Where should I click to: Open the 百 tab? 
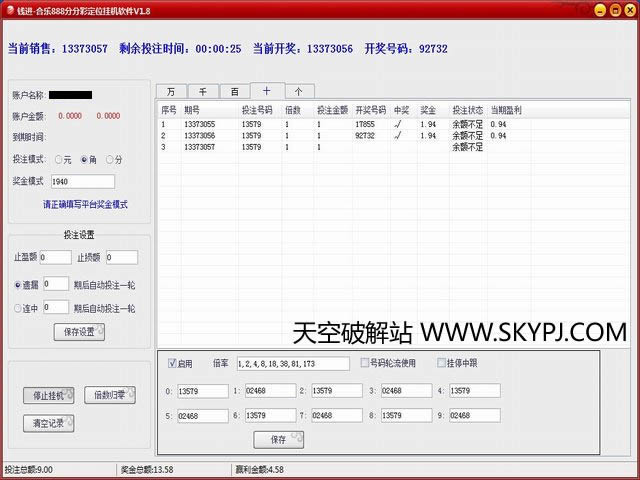(x=234, y=90)
